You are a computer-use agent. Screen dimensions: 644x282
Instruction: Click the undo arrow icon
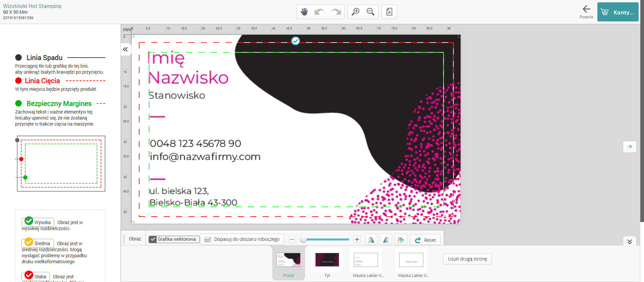click(x=319, y=12)
